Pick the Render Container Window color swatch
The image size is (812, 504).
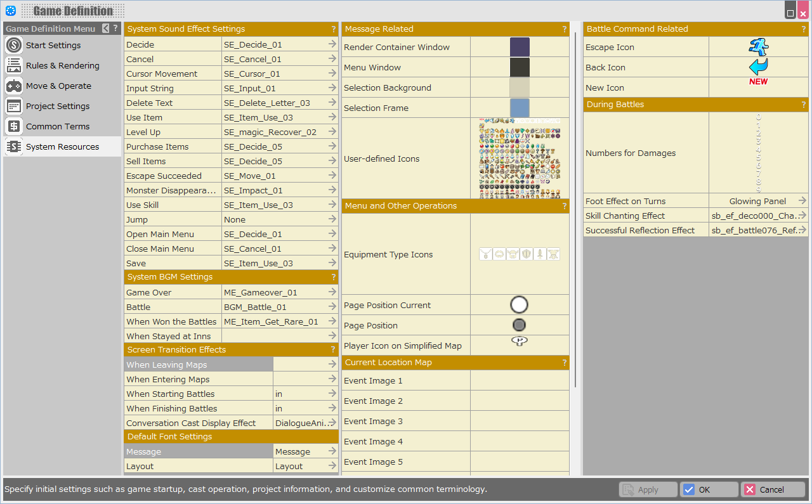520,47
